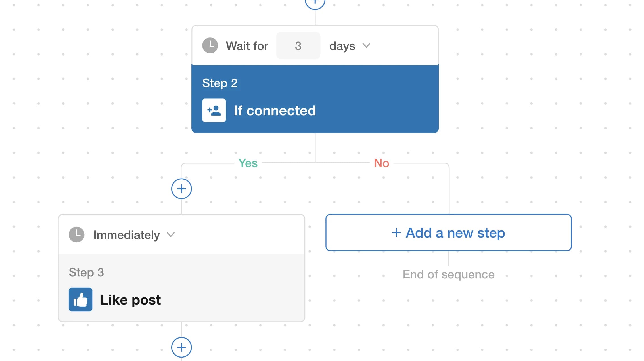Click the green Yes branch label
644x361 pixels.
248,163
